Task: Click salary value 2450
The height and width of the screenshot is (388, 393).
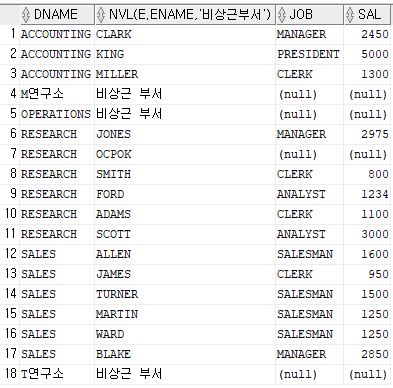Action: pos(375,34)
